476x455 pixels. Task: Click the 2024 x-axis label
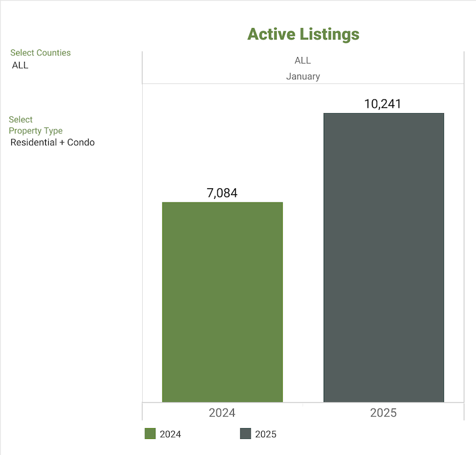[x=222, y=413]
